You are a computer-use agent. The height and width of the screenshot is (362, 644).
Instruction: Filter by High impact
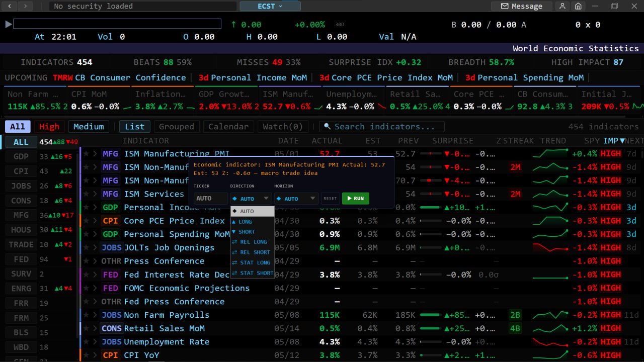tap(49, 127)
